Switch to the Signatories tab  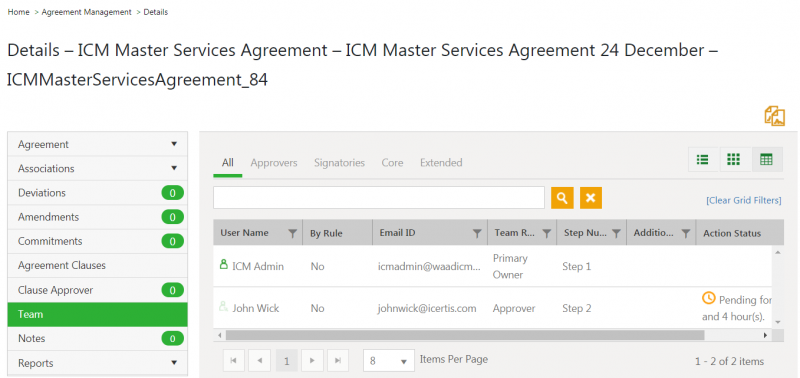pos(339,163)
